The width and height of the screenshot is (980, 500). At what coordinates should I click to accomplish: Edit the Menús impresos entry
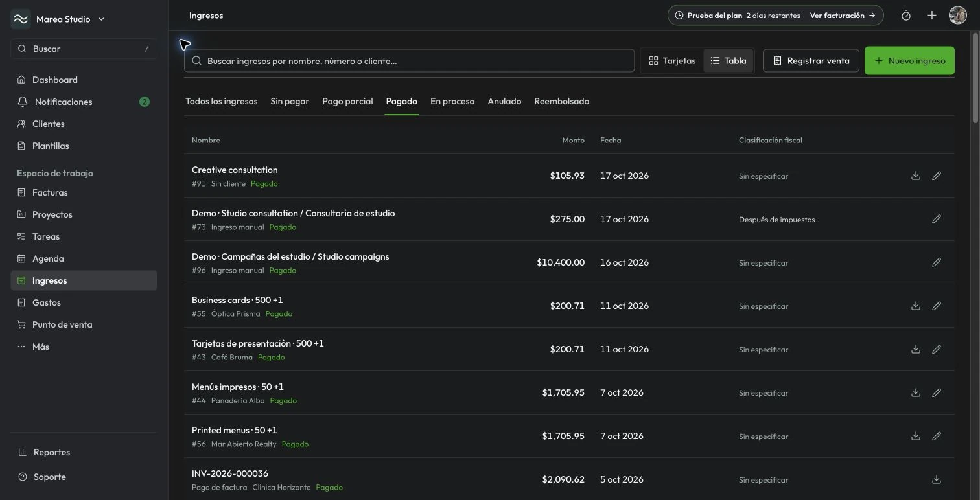937,392
